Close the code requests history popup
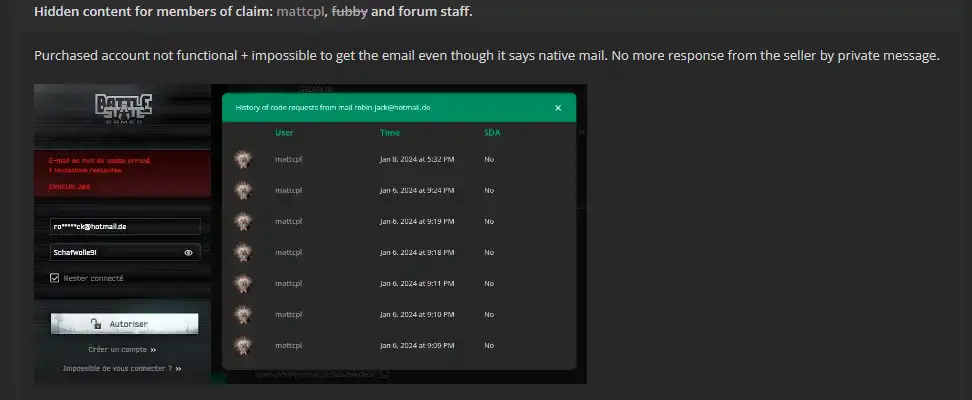The image size is (972, 400). pyautogui.click(x=558, y=107)
